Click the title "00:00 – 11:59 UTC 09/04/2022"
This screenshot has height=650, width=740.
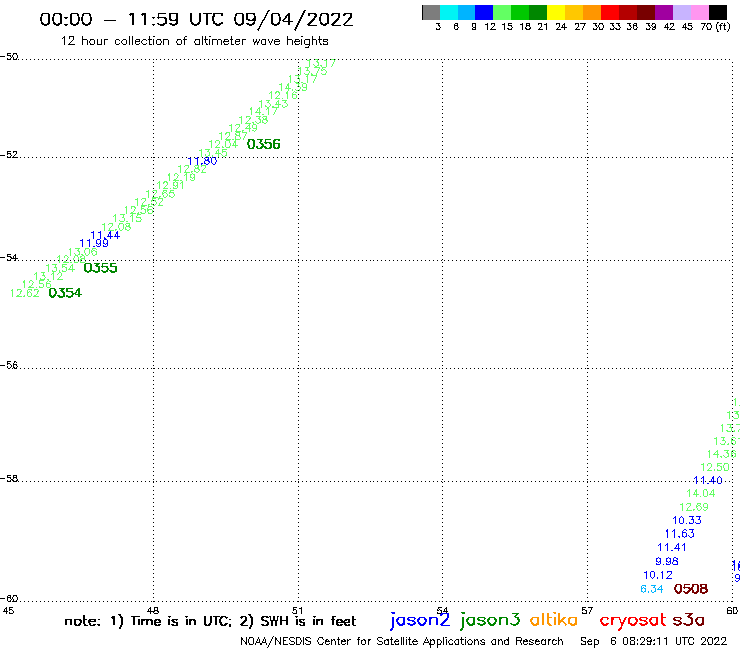point(196,20)
